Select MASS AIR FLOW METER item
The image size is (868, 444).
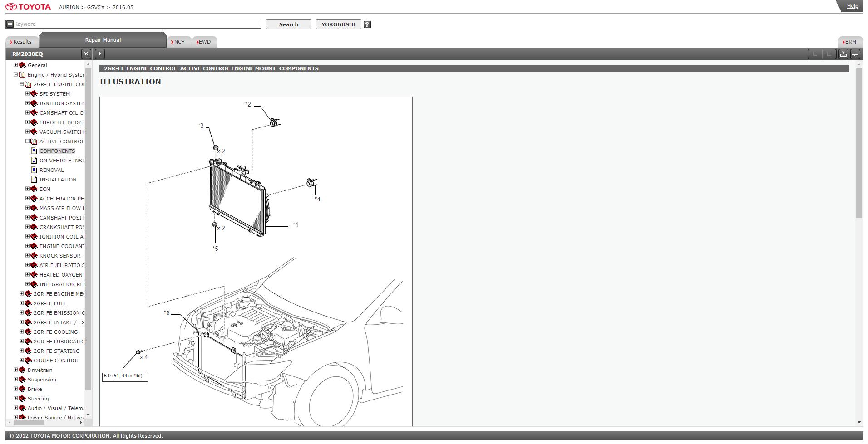tap(62, 208)
